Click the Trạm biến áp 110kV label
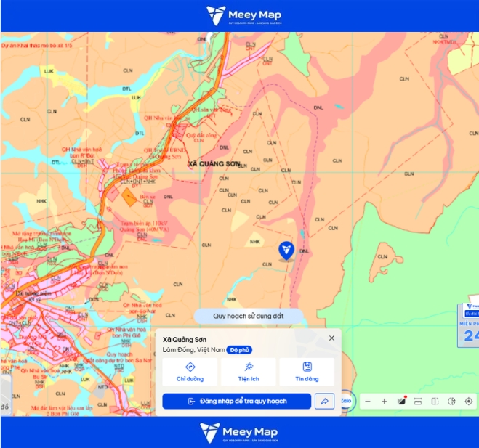 pos(144,226)
